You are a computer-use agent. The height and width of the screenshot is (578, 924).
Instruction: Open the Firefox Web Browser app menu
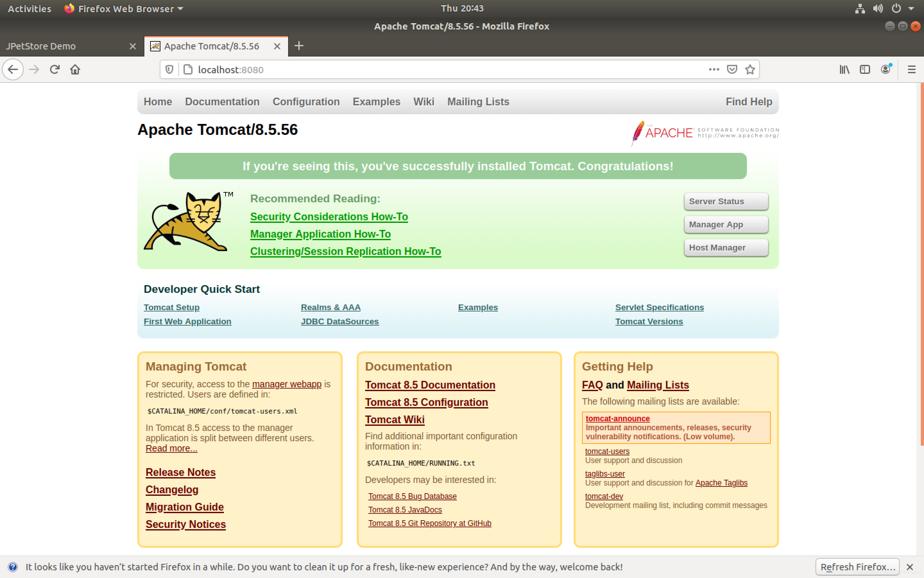(x=123, y=8)
